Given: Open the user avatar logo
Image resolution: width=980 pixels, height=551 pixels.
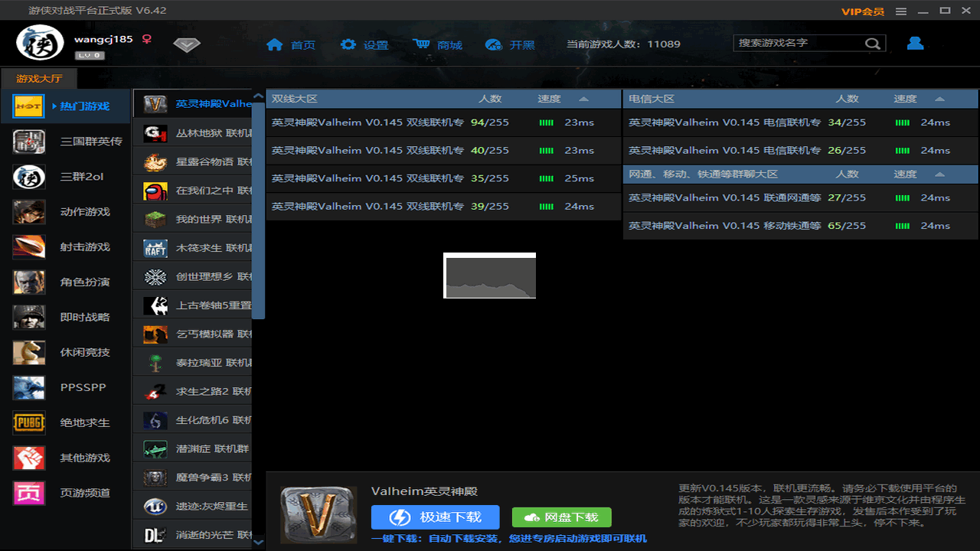Looking at the screenshot, I should click(x=41, y=43).
